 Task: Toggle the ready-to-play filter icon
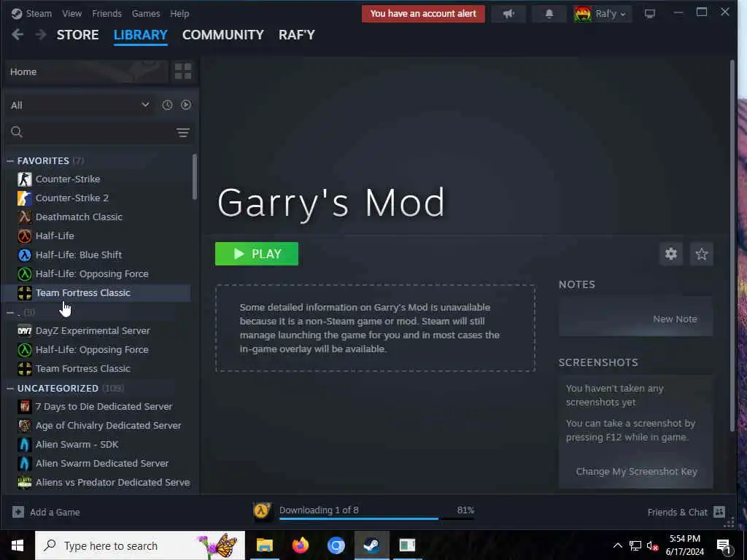(186, 105)
